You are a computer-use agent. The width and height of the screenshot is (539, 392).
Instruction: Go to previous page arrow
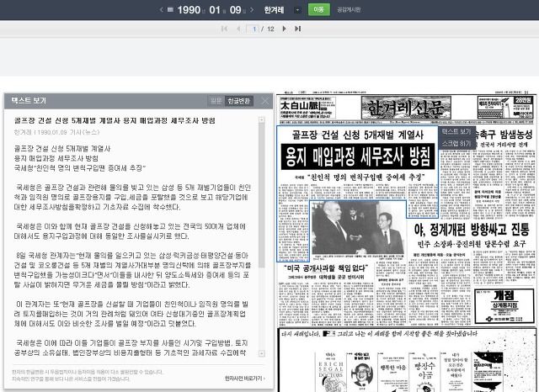click(x=238, y=29)
